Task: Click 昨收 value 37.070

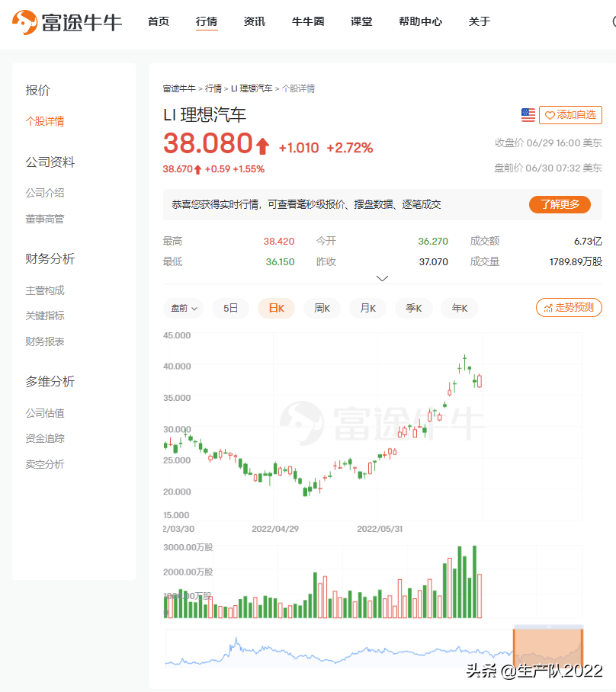Action: [x=434, y=261]
